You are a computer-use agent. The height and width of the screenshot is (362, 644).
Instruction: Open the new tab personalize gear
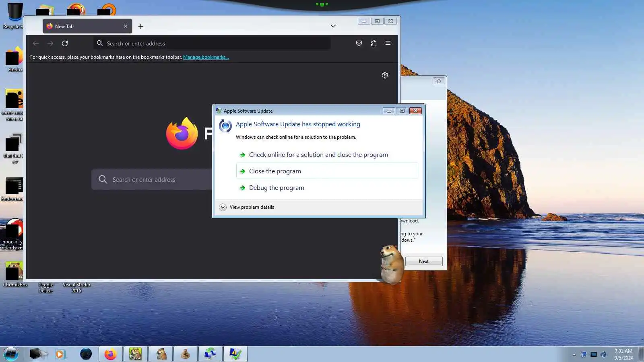pos(385,75)
